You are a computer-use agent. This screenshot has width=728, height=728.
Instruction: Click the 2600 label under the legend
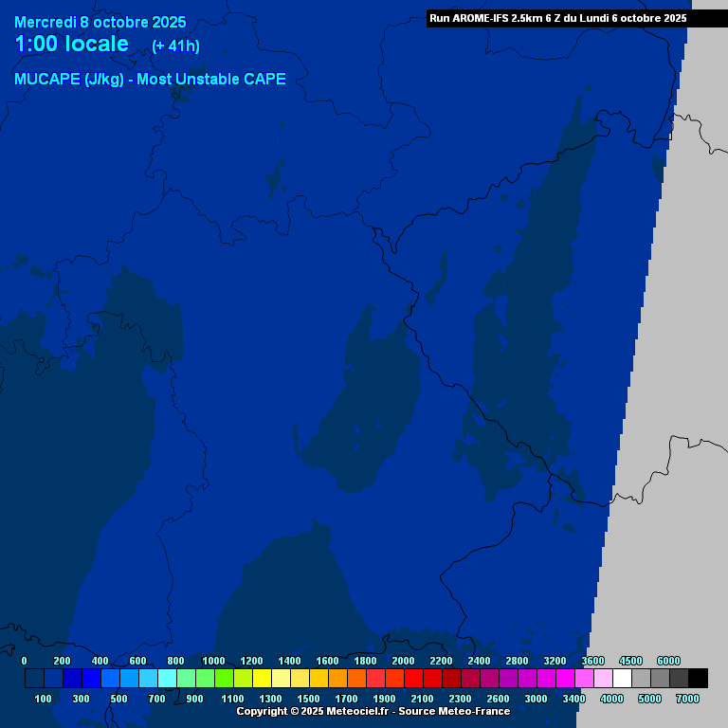pos(498,699)
